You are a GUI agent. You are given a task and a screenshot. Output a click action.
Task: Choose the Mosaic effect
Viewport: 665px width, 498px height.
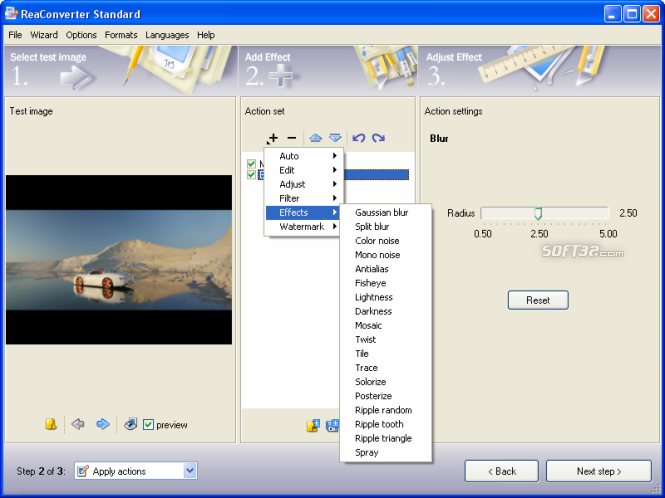tap(386, 325)
